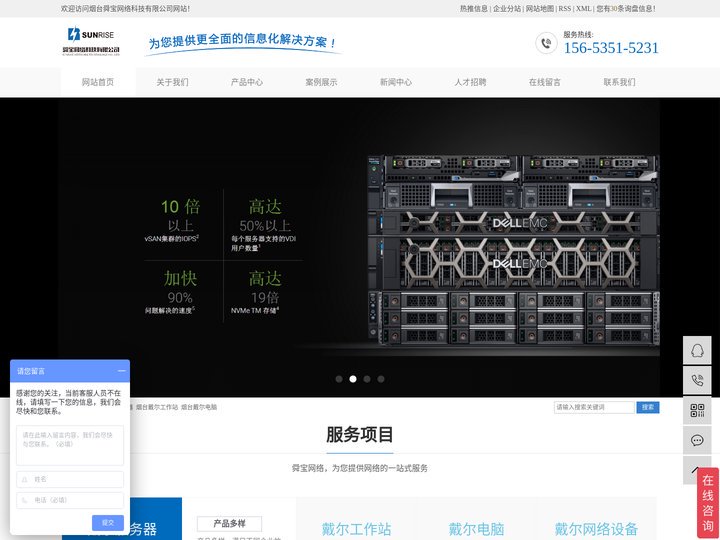
Task: Click the 烟台戴尔电脑 keyword link
Action: pos(199,407)
